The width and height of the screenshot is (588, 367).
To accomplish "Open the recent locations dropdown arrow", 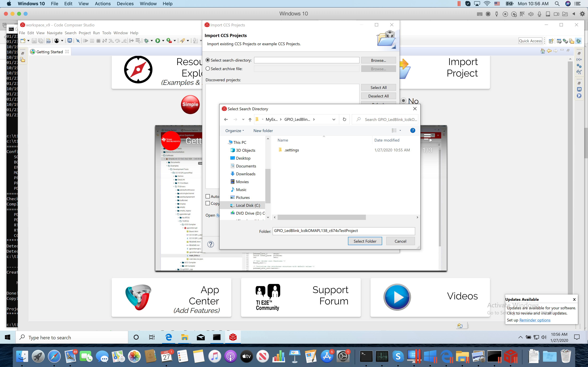I will tap(243, 119).
